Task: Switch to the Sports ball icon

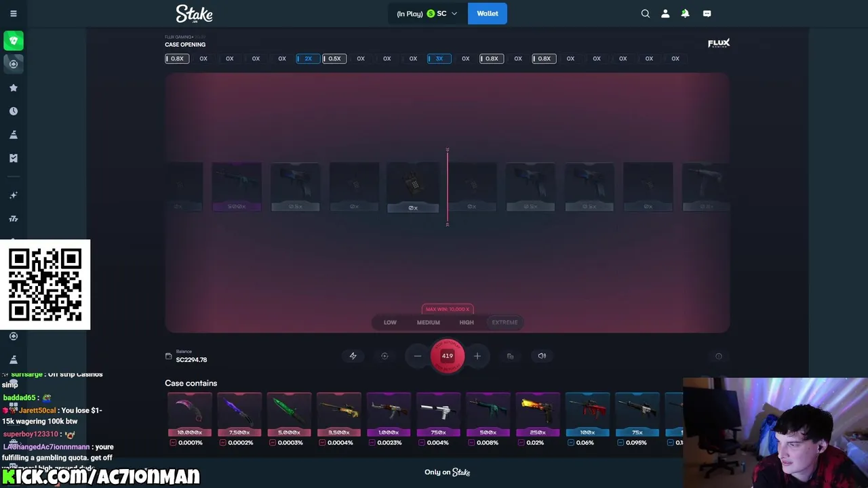Action: [14, 64]
